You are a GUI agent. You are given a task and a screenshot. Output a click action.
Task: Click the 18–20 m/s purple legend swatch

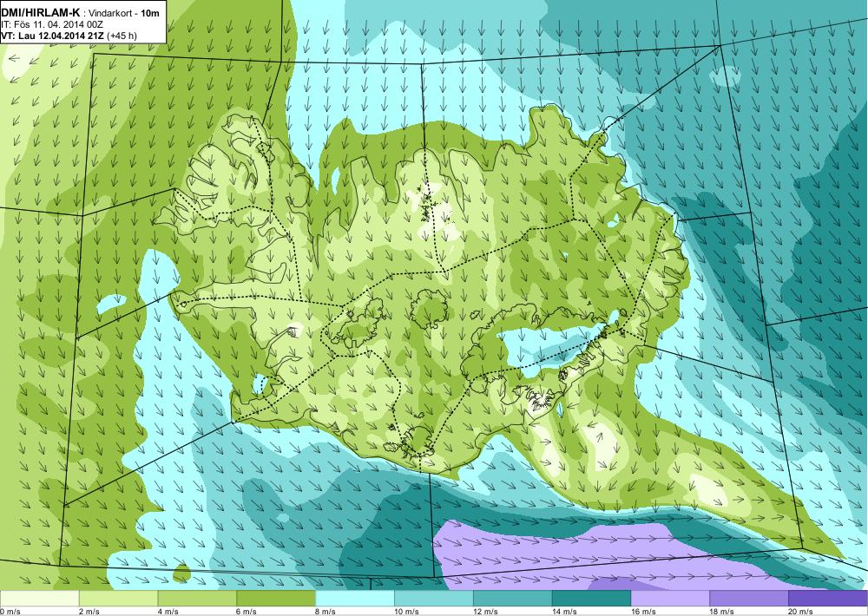749,599
